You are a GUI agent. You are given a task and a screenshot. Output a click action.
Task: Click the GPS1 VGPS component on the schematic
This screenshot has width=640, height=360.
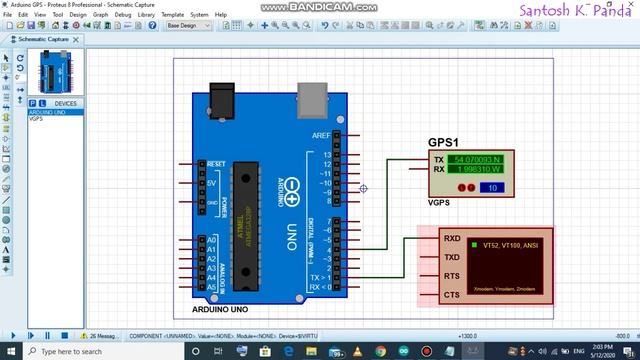click(471, 173)
